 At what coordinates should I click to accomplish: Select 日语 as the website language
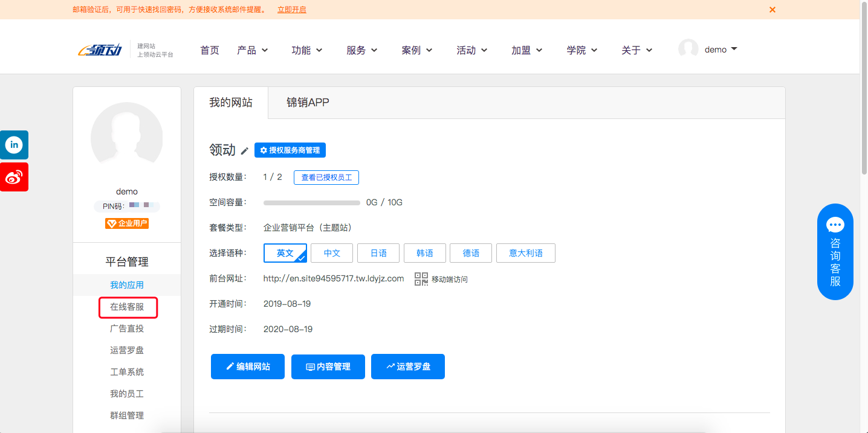[x=378, y=252]
